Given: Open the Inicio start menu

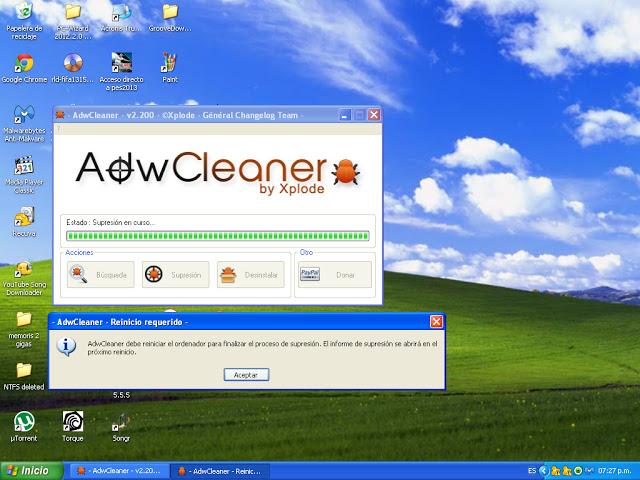Looking at the screenshot, I should [x=27, y=470].
